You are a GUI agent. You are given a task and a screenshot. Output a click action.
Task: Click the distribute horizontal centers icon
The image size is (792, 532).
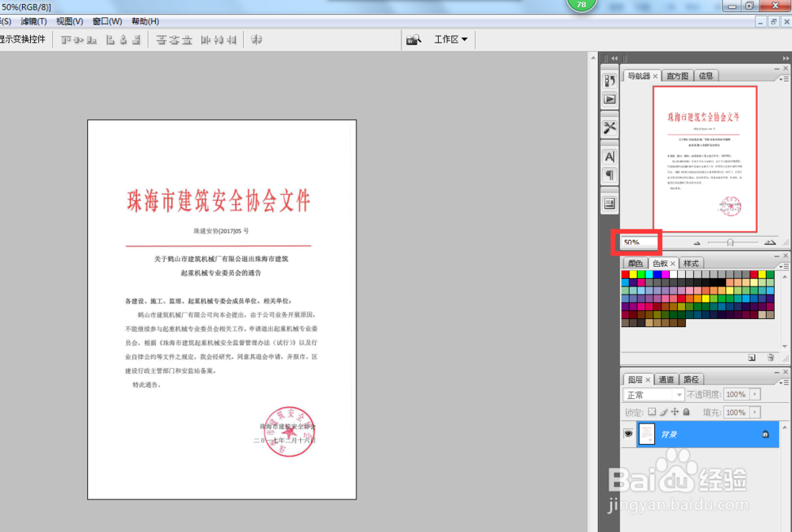point(219,40)
